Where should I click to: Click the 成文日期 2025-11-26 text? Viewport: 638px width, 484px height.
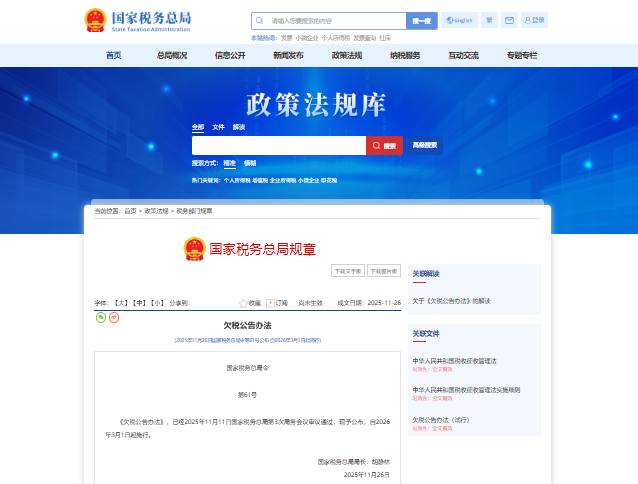point(369,303)
